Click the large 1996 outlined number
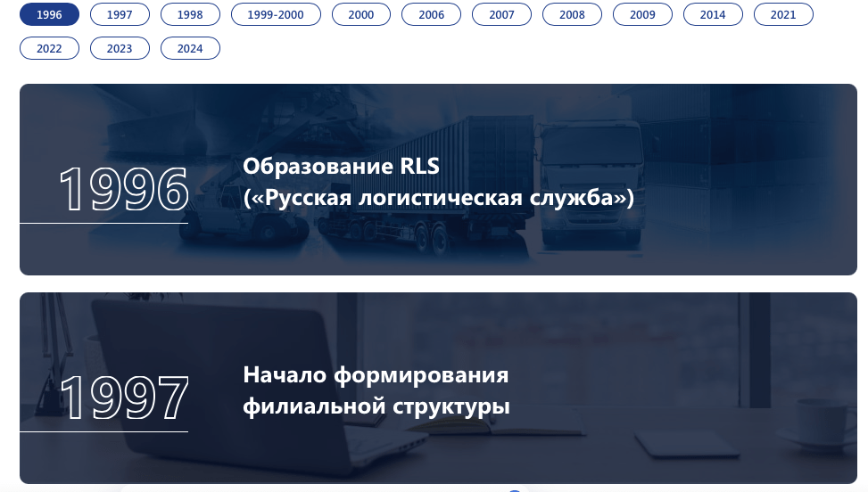This screenshot has width=868, height=492. tap(124, 190)
